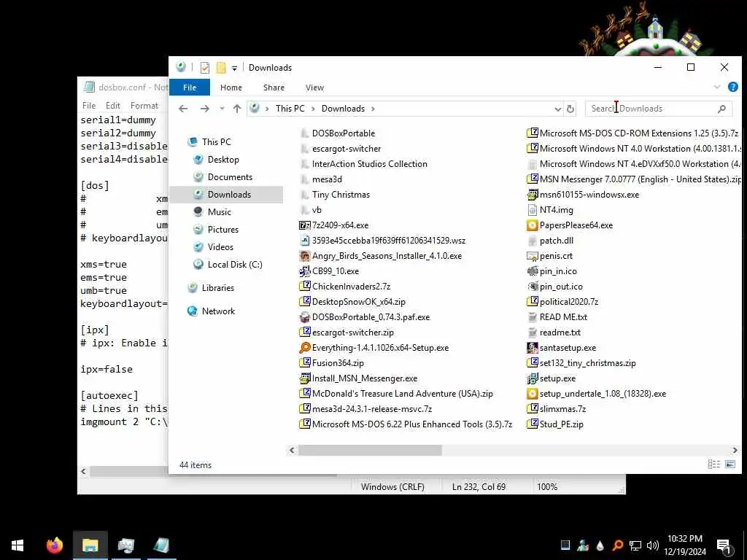Viewport: 747px width, 560px height.
Task: Select Music in the navigation pane
Action: [x=219, y=212]
